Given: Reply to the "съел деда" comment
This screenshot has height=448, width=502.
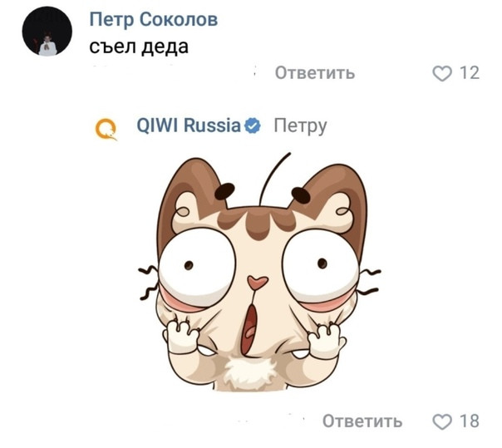Looking at the screenshot, I should click(x=315, y=73).
